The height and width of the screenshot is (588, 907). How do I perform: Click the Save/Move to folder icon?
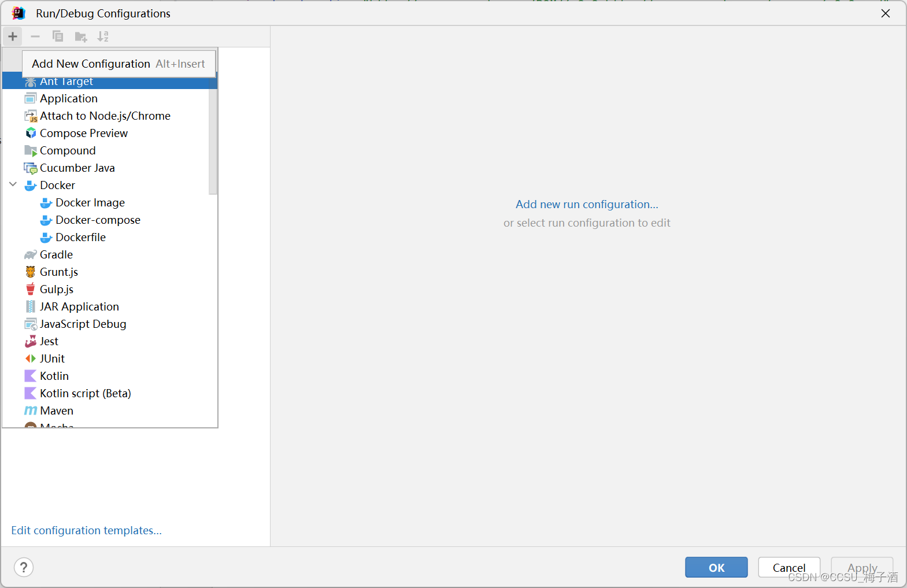click(x=80, y=36)
